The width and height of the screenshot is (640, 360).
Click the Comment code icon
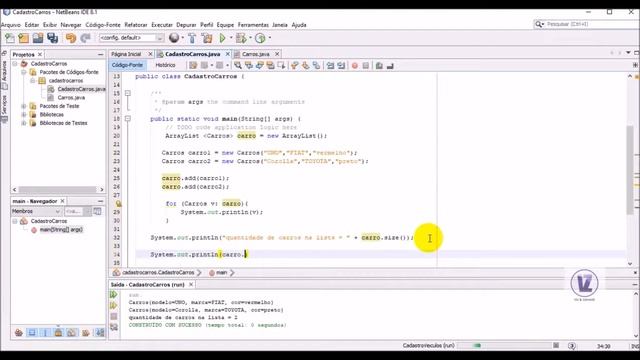coord(379,65)
